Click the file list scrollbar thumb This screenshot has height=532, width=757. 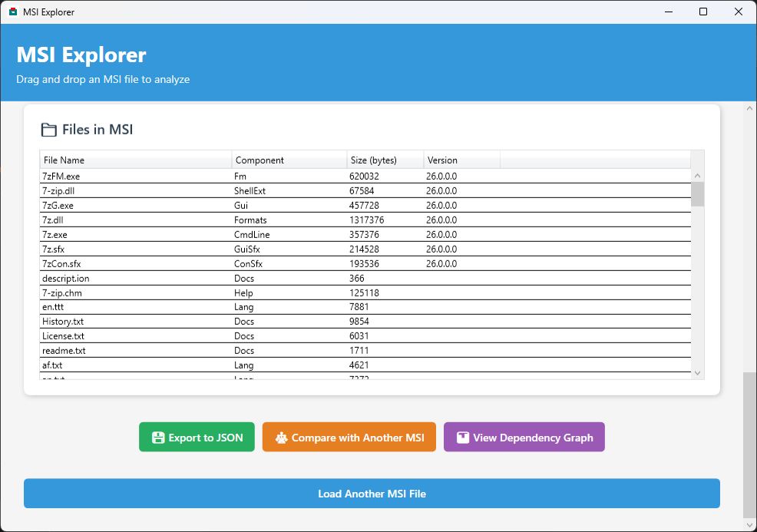point(697,194)
